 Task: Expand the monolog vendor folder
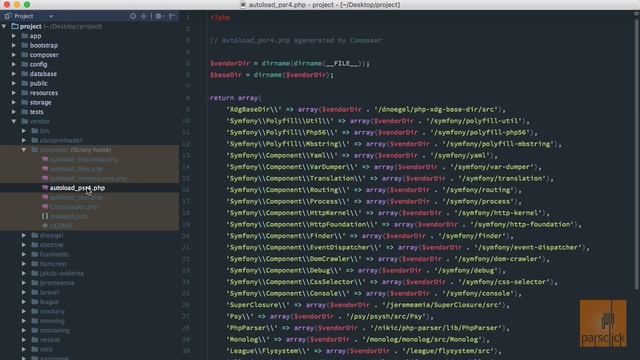[x=24, y=321]
